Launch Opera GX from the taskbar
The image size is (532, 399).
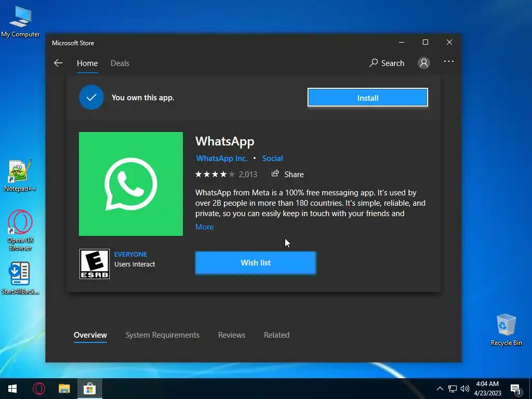(x=38, y=389)
